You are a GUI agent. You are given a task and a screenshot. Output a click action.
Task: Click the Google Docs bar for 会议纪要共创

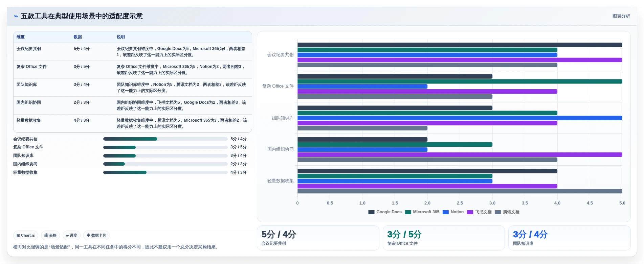click(460, 45)
